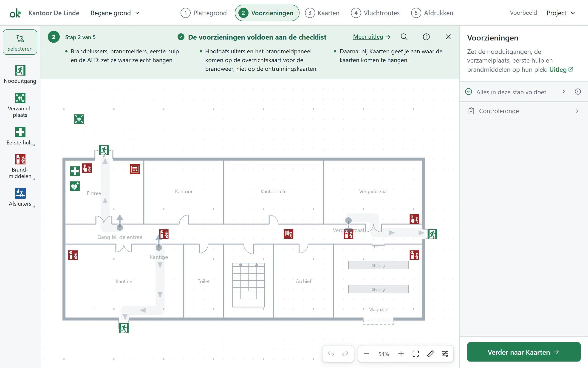Go to step 1 Plattegrond
Viewport: 588px width, 368px height.
click(204, 13)
